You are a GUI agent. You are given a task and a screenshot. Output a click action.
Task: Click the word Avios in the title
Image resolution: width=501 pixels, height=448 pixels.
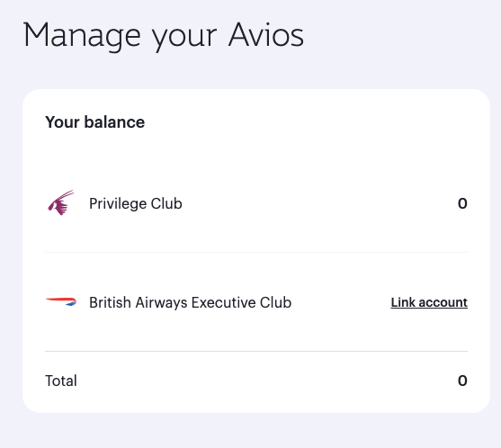click(266, 35)
